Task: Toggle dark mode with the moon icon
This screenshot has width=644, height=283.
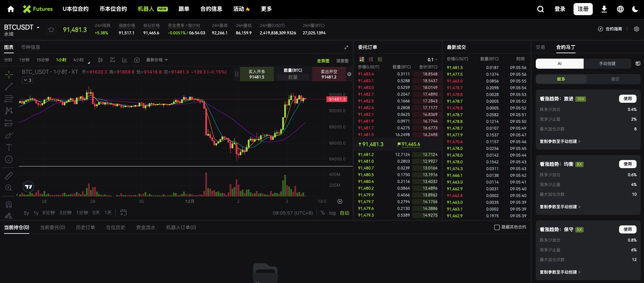Action: [634, 9]
